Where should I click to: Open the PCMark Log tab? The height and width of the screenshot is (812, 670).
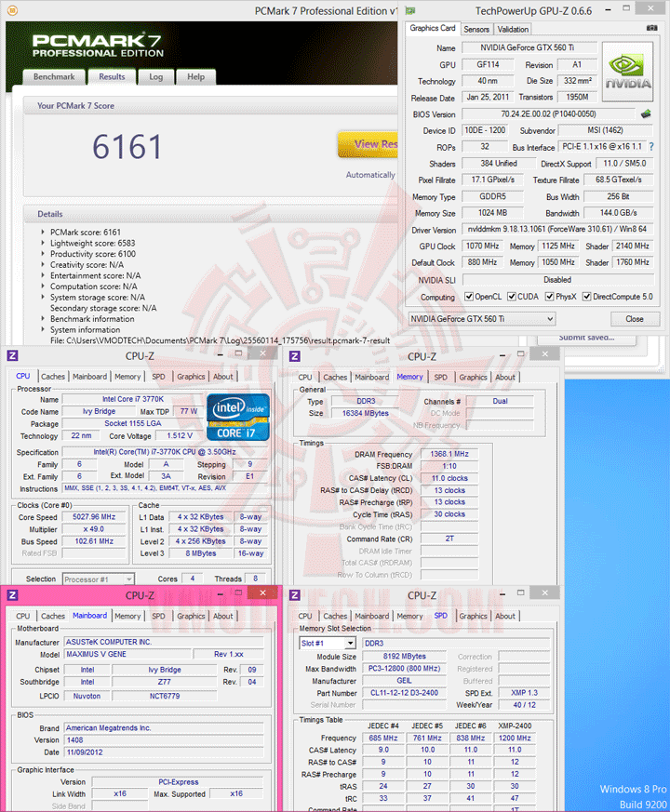tap(156, 76)
